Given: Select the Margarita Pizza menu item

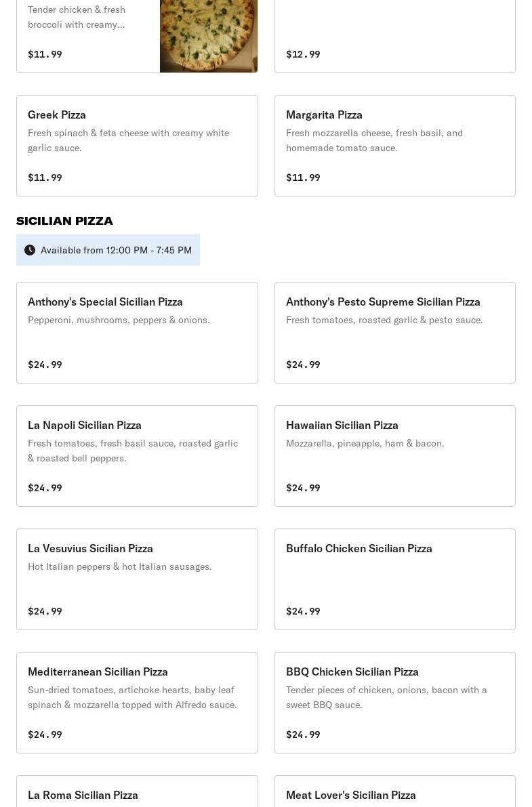Looking at the screenshot, I should (x=394, y=146).
